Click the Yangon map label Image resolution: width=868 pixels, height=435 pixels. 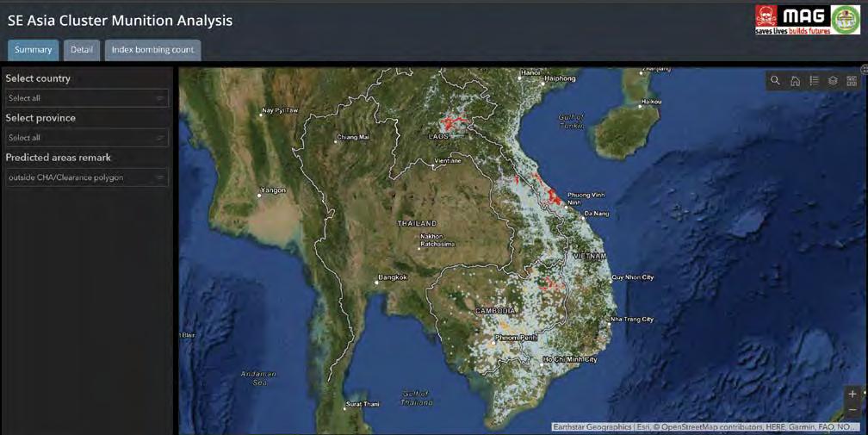tap(273, 190)
